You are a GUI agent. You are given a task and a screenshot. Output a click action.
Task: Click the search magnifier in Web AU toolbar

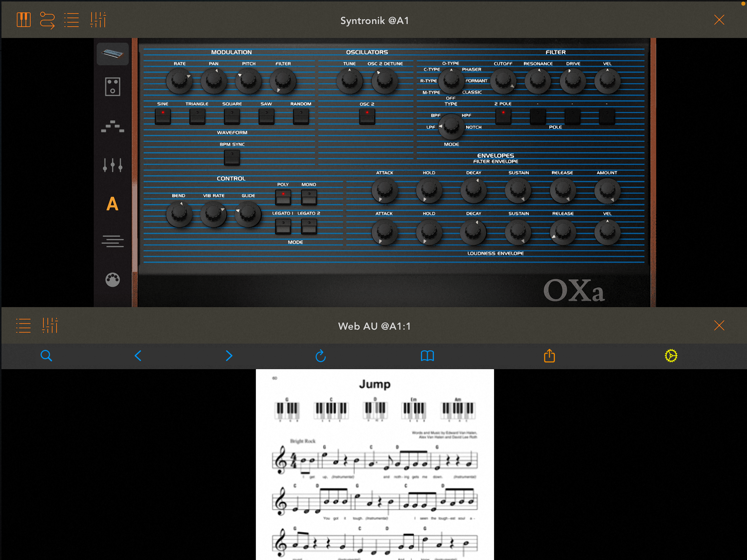coord(46,356)
